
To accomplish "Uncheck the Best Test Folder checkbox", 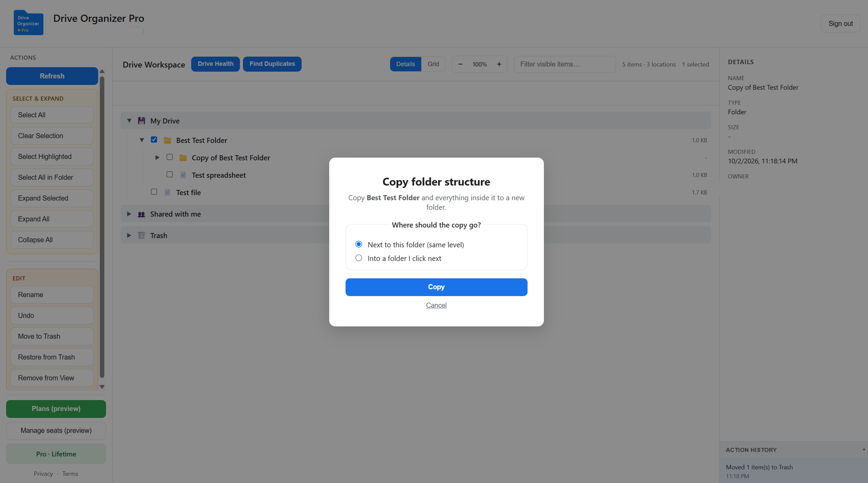I will [x=154, y=140].
